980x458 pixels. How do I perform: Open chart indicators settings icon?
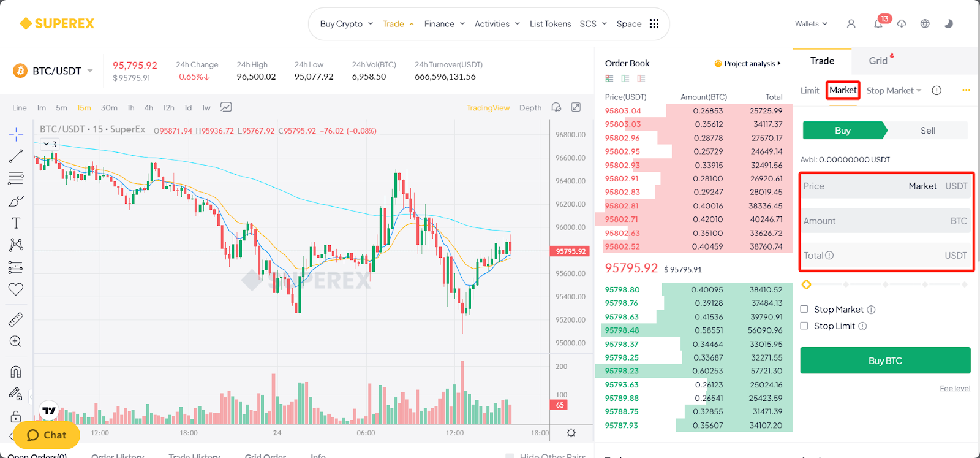click(226, 107)
